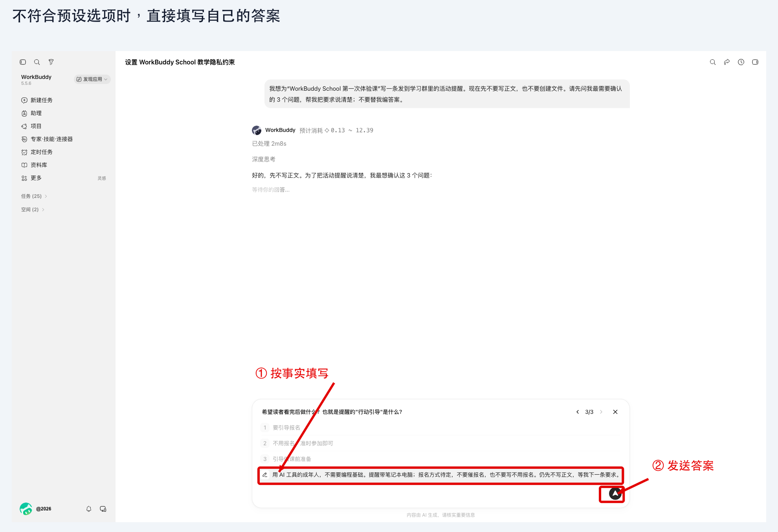Click the 3/3 page indicator

pyautogui.click(x=589, y=412)
